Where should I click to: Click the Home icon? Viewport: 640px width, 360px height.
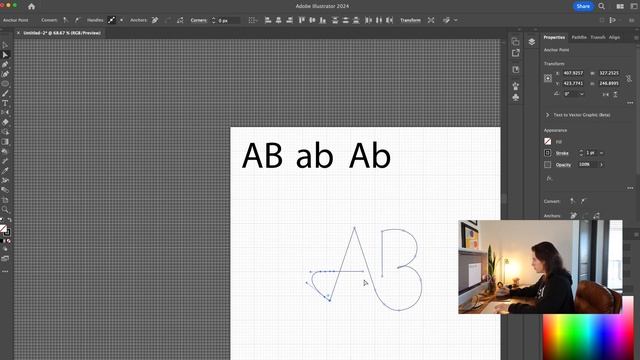tap(31, 6)
